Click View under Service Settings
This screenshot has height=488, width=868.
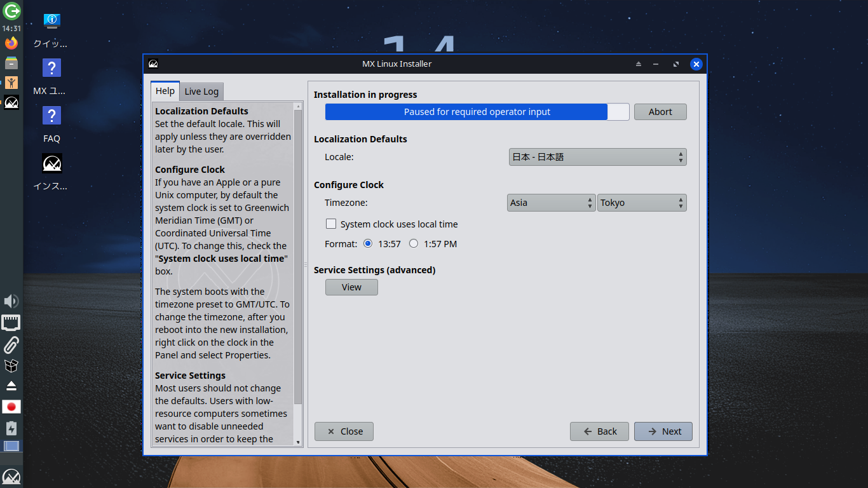[351, 287]
